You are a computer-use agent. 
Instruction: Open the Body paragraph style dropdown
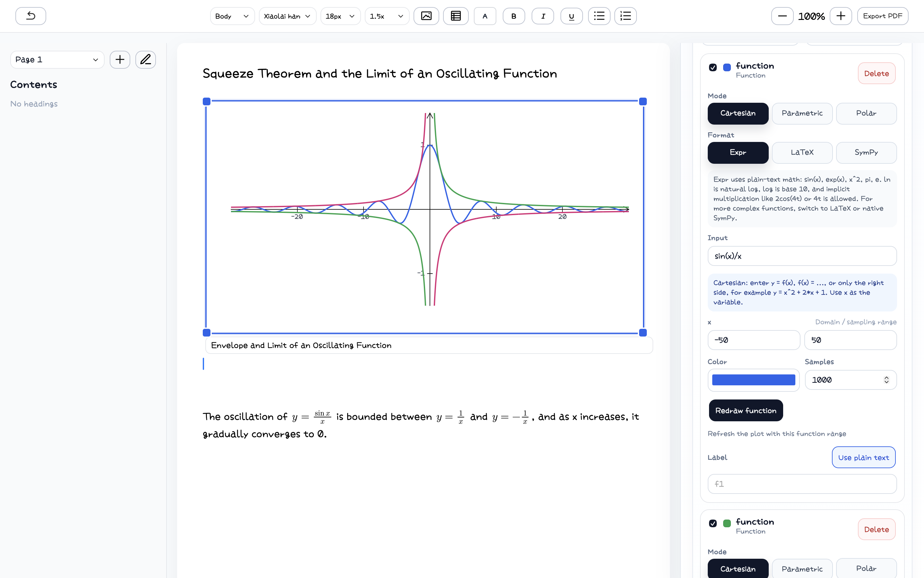click(x=232, y=16)
